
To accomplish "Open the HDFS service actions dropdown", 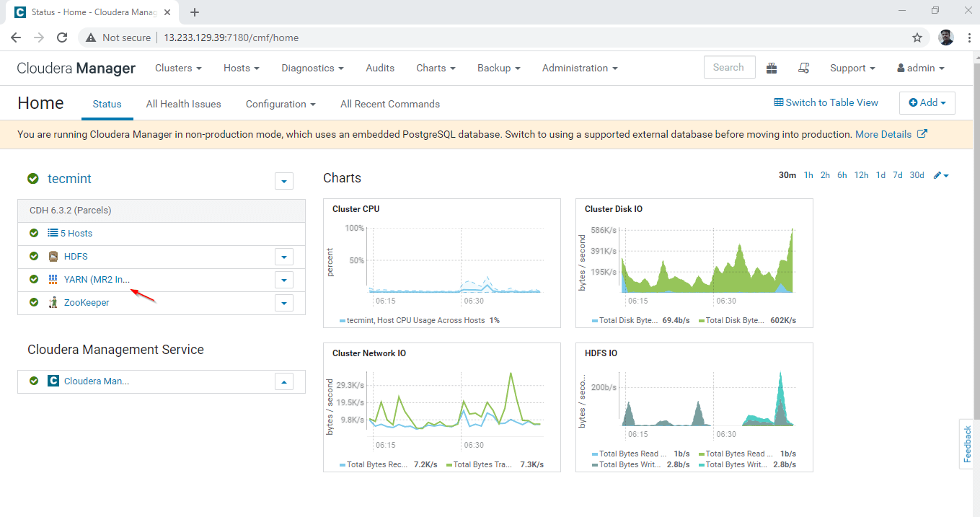I will point(283,257).
